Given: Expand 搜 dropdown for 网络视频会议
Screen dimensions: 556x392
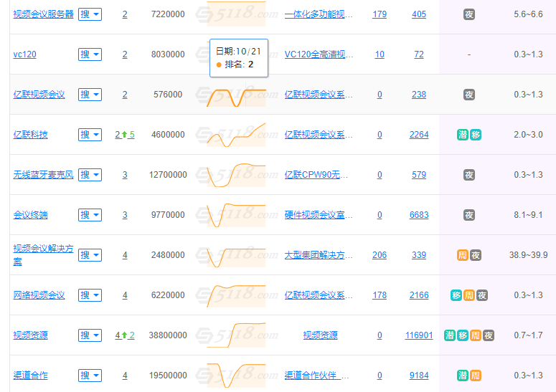Looking at the screenshot, I should coord(90,295).
